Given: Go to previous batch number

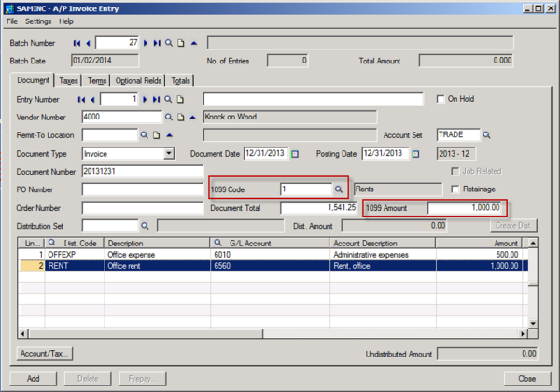Looking at the screenshot, I should [x=88, y=43].
